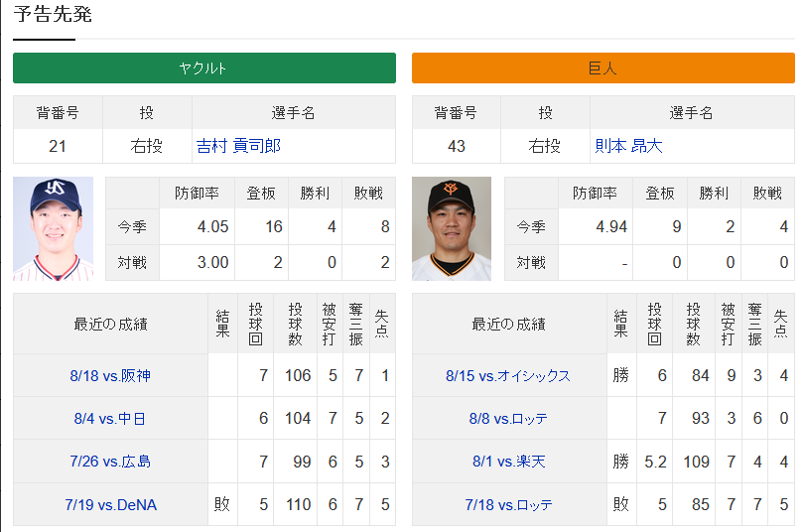Open the 7/18 vs.ロッテ game link

[508, 505]
